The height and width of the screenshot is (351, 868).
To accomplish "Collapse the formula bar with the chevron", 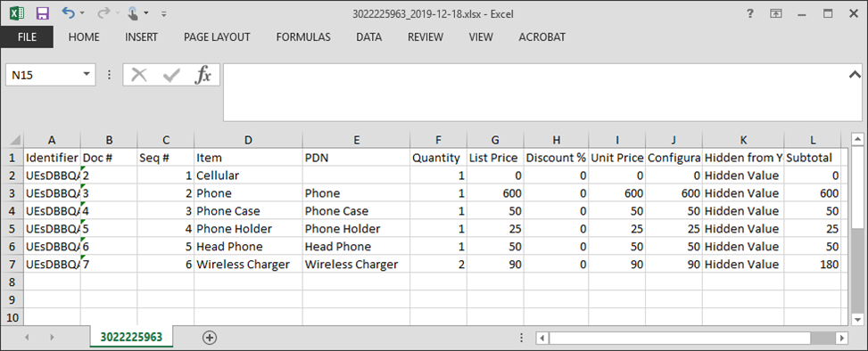I will coord(854,74).
